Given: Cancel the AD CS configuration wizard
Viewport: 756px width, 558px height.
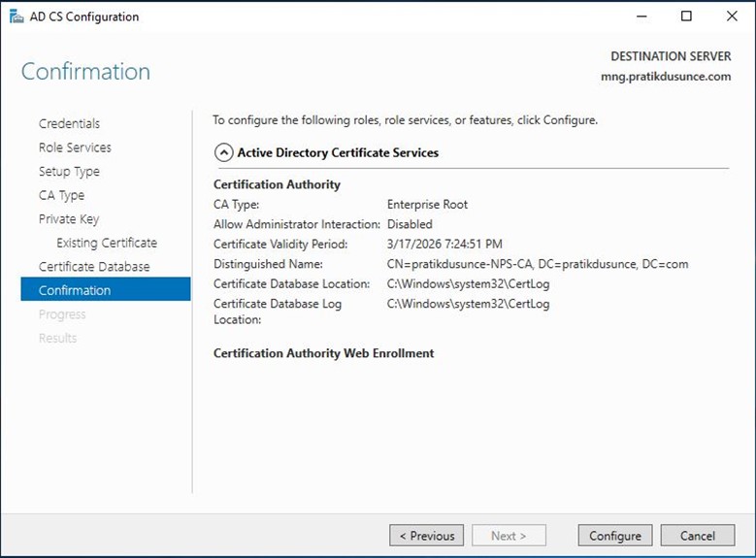Looking at the screenshot, I should coord(698,536).
